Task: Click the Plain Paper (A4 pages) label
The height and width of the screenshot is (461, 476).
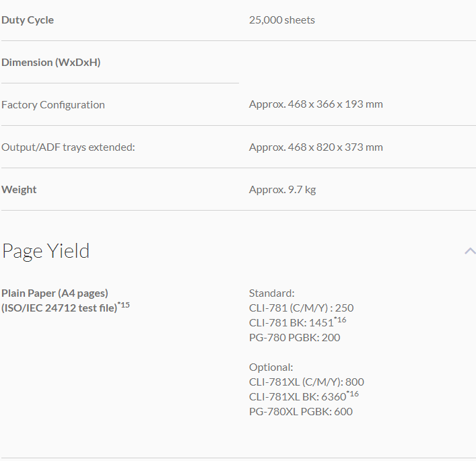Action: point(55,293)
